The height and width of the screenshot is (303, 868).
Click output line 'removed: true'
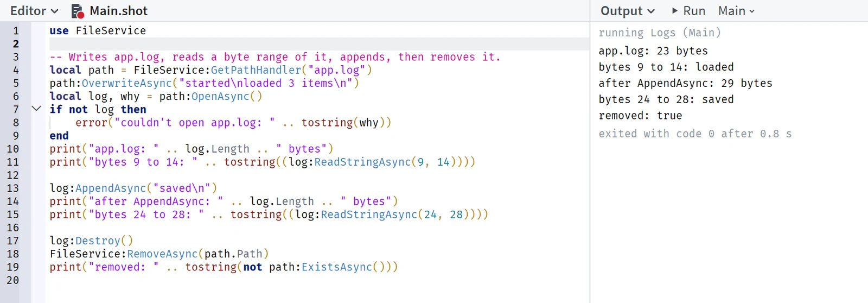pyautogui.click(x=640, y=116)
